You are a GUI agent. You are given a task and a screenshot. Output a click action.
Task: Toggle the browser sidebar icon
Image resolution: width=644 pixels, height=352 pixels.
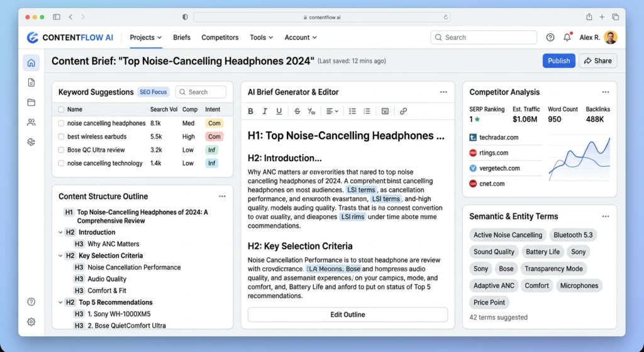pyautogui.click(x=57, y=17)
